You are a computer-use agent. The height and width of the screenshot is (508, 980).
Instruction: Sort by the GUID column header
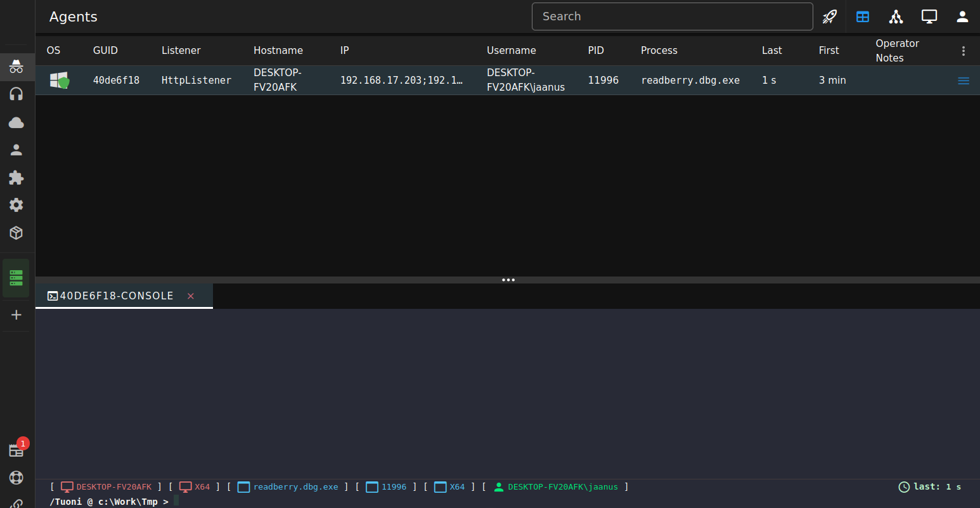(x=105, y=51)
